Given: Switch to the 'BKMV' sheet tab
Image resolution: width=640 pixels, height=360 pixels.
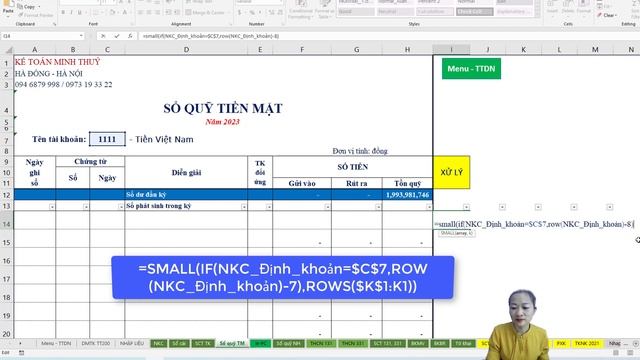Looking at the screenshot, I should pyautogui.click(x=418, y=344).
